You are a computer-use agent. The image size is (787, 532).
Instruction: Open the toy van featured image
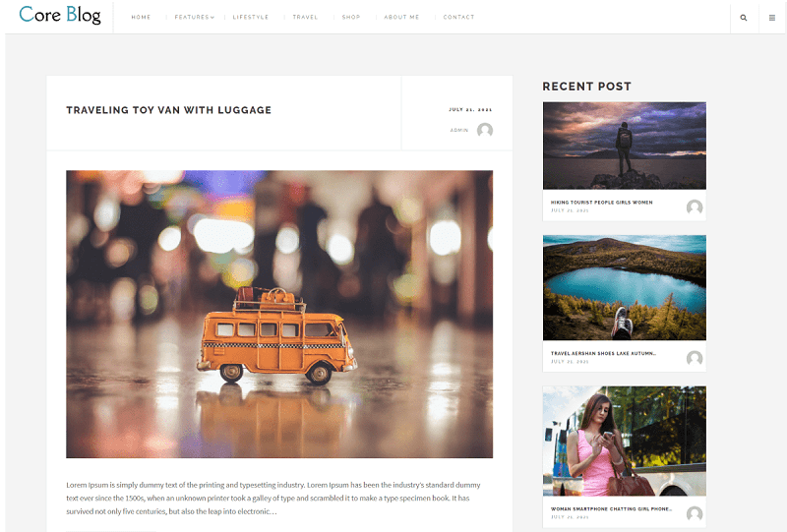click(279, 314)
